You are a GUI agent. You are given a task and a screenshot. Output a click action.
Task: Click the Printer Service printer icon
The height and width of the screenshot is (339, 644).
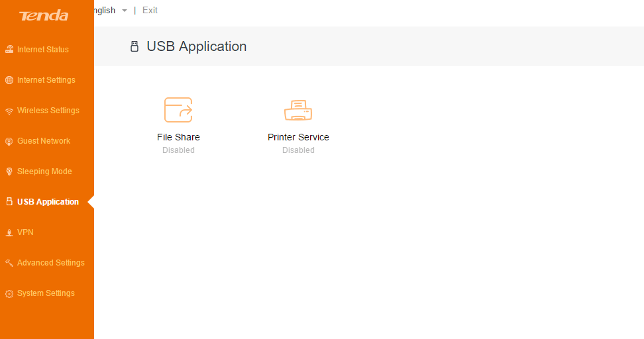click(298, 110)
